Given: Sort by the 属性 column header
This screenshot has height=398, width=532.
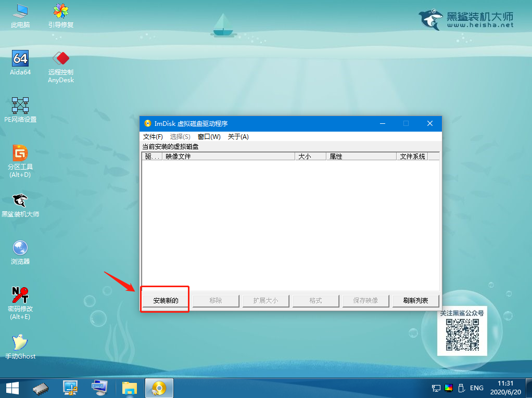Looking at the screenshot, I should 361,156.
